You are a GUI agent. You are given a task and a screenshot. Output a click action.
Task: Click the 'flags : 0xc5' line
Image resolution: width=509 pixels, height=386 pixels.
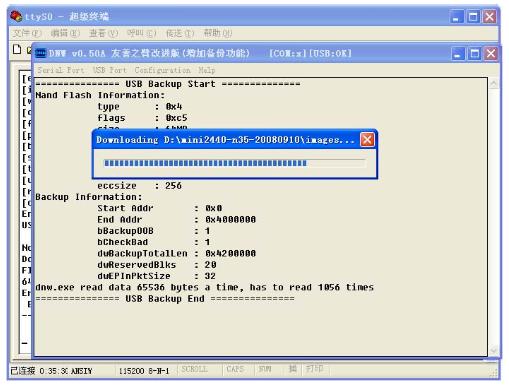tap(142, 118)
